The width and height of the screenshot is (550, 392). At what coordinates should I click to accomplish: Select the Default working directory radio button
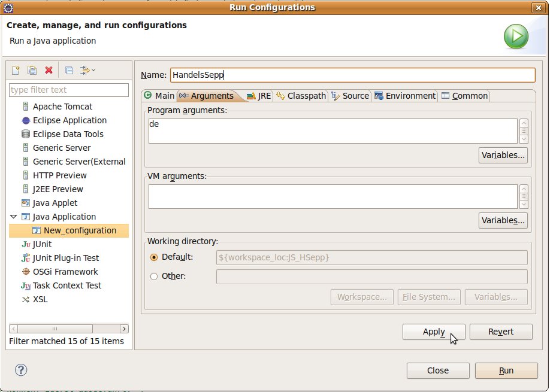[154, 257]
